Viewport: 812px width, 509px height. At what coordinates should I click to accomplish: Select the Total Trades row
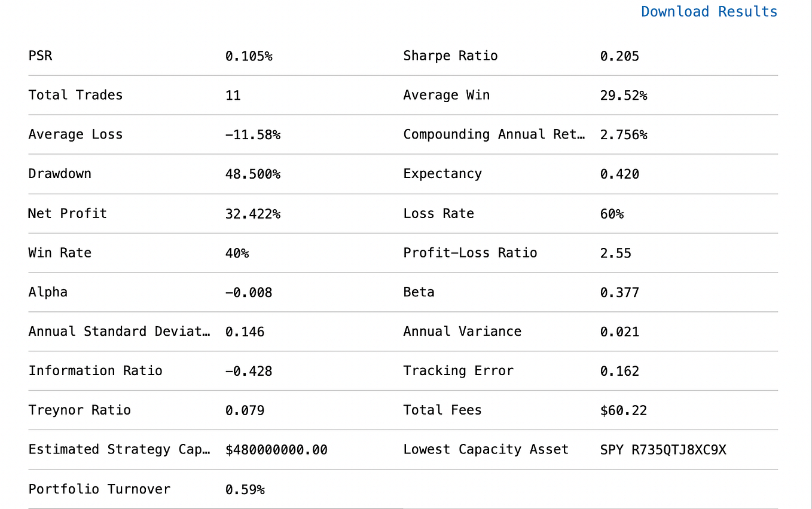(75, 95)
